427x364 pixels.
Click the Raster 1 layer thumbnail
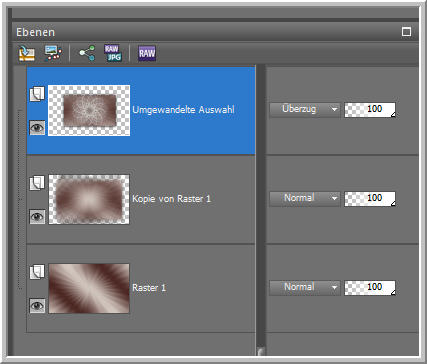[89, 288]
